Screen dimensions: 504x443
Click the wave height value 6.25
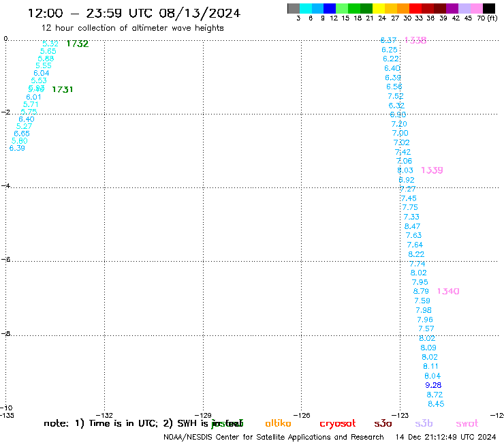point(390,50)
